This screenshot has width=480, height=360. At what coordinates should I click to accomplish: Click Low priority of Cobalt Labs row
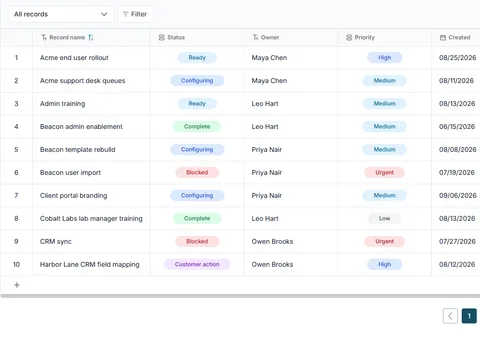(x=384, y=219)
